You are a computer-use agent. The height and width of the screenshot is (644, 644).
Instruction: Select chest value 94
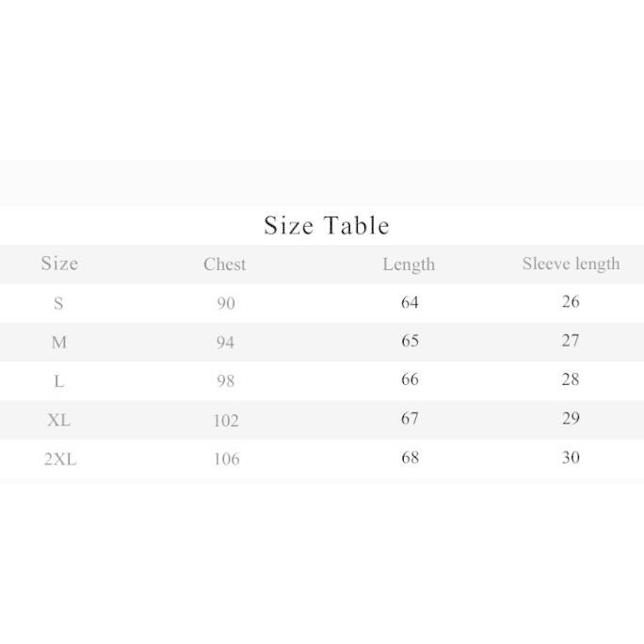click(x=225, y=343)
